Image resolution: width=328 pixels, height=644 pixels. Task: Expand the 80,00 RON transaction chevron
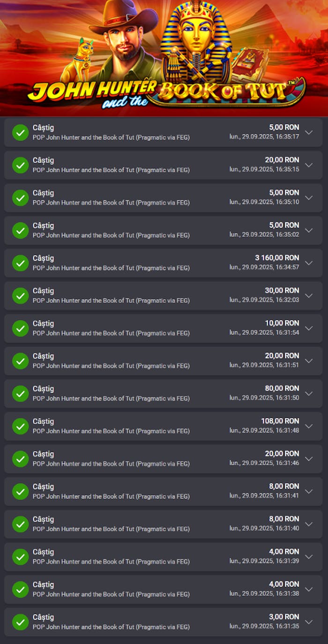(308, 394)
